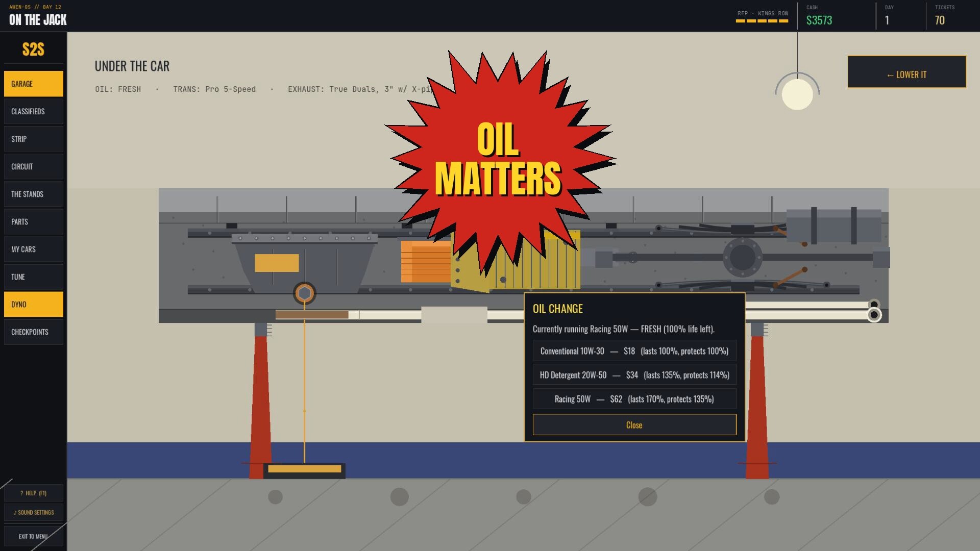Open the Garage section in sidebar
980x551 pixels.
pyautogui.click(x=34, y=84)
